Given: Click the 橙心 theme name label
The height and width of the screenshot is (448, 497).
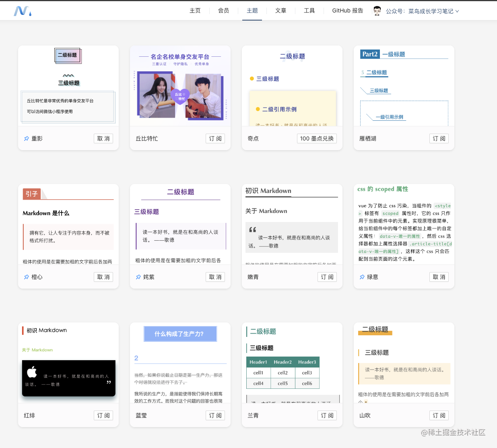Looking at the screenshot, I should tap(37, 277).
